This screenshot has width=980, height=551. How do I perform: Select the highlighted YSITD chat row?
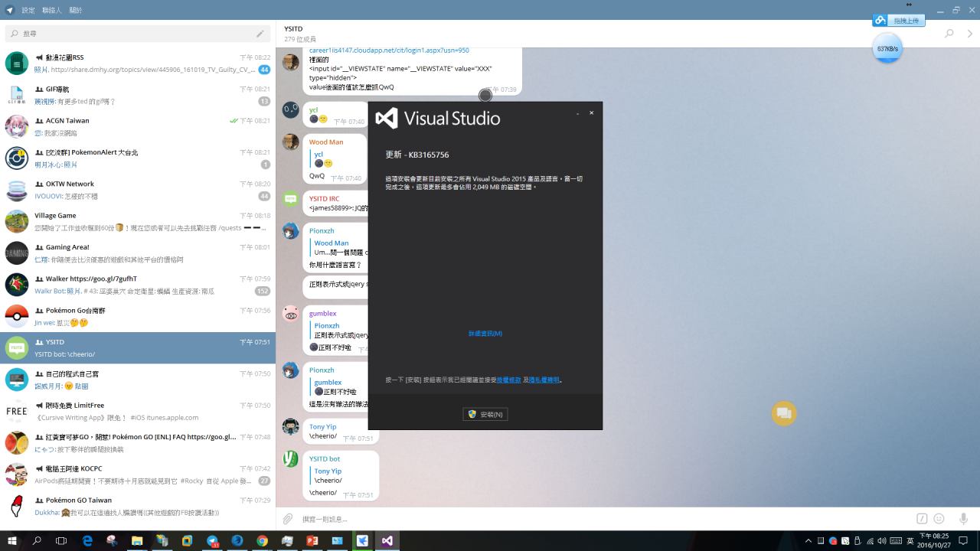pos(138,348)
